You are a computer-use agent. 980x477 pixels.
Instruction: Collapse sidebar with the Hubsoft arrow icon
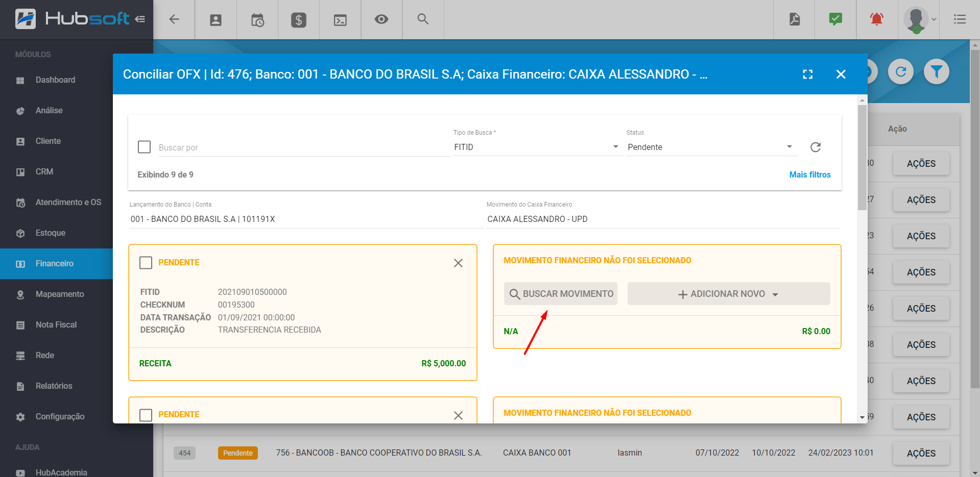[x=140, y=19]
